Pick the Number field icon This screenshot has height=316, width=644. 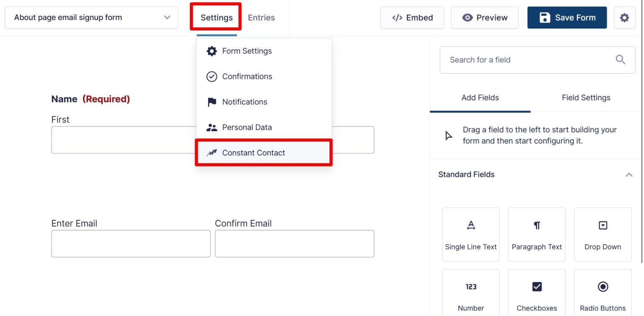(470, 287)
